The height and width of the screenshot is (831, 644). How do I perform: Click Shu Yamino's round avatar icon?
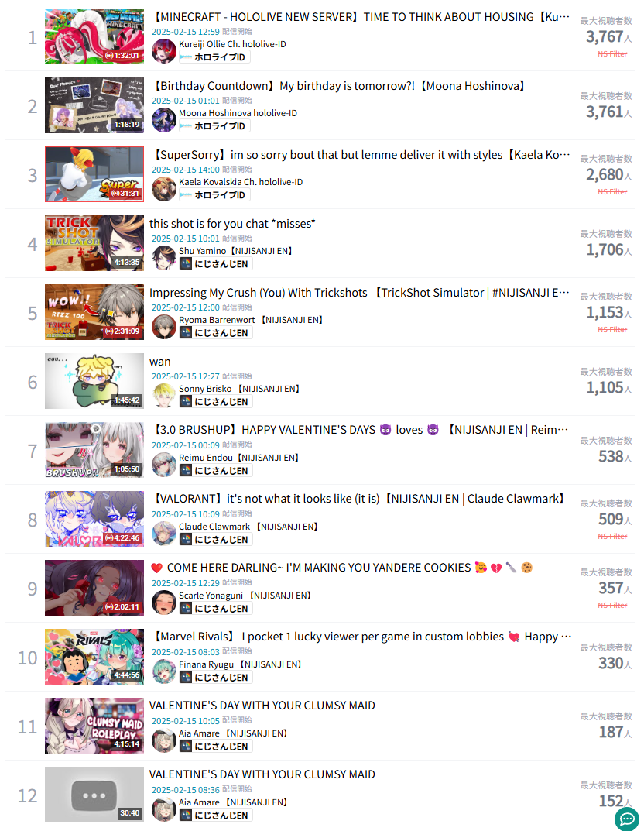(163, 258)
